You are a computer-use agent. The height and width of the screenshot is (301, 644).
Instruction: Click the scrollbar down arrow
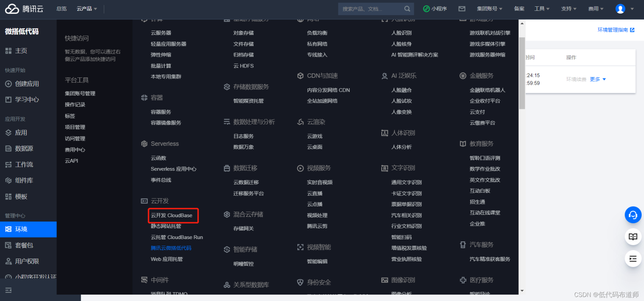click(522, 291)
